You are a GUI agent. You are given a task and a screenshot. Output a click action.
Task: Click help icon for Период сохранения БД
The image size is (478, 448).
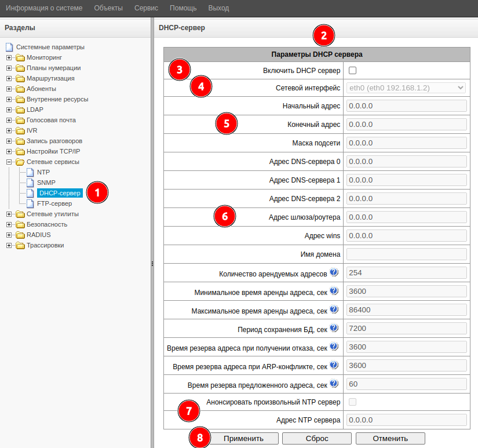tap(334, 329)
